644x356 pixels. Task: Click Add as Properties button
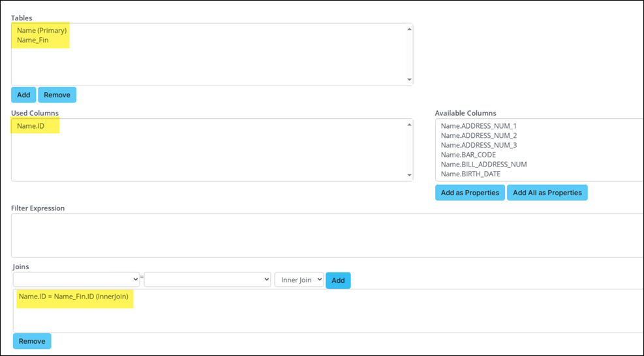tap(470, 193)
